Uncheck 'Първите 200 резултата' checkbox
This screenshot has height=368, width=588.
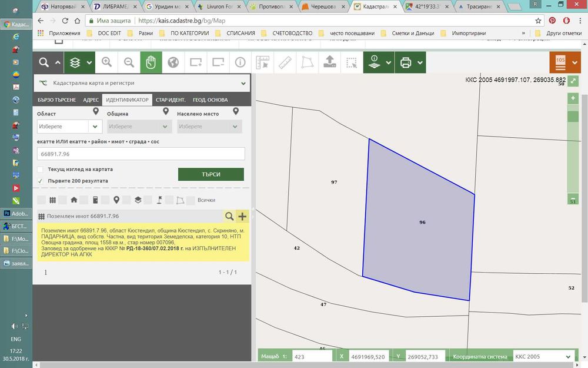(41, 181)
